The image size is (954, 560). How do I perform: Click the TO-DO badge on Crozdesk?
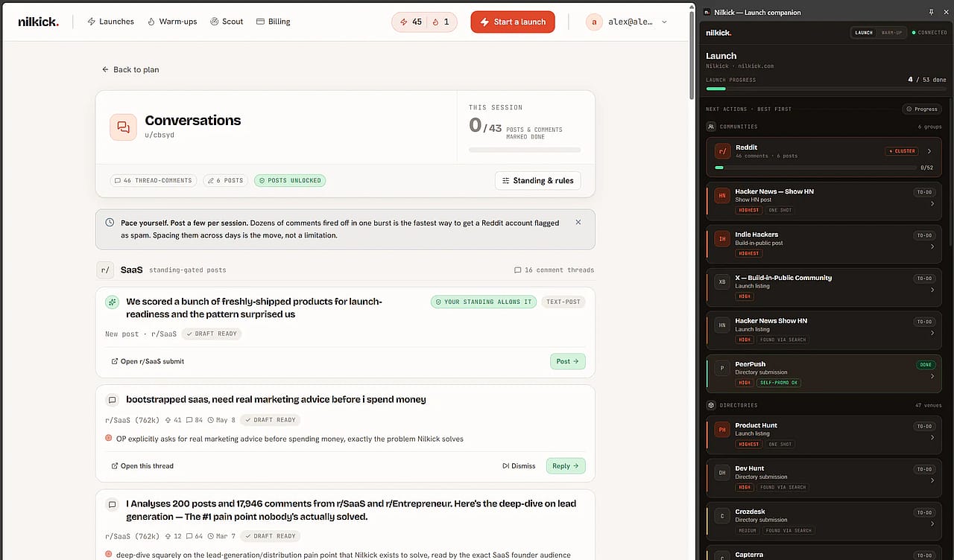(x=924, y=512)
